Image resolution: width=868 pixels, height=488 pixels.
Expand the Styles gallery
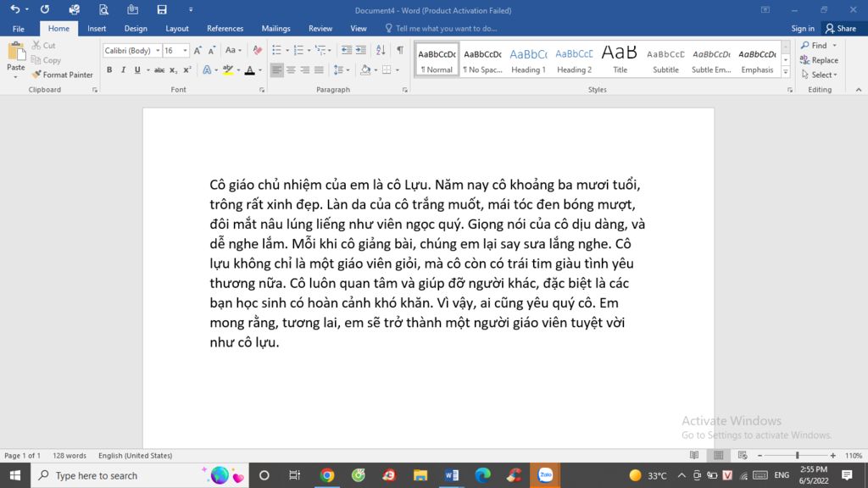click(x=786, y=72)
